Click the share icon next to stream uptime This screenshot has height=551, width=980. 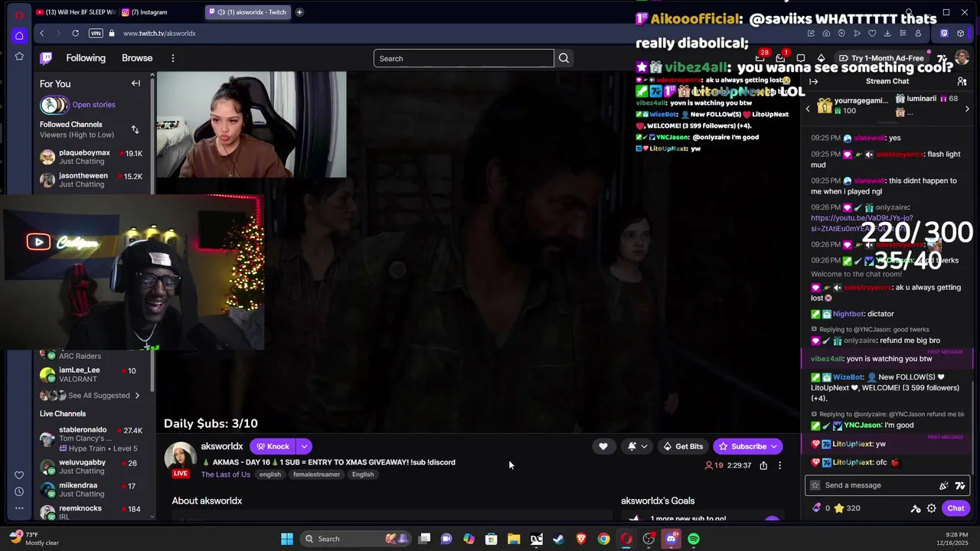[x=763, y=465]
